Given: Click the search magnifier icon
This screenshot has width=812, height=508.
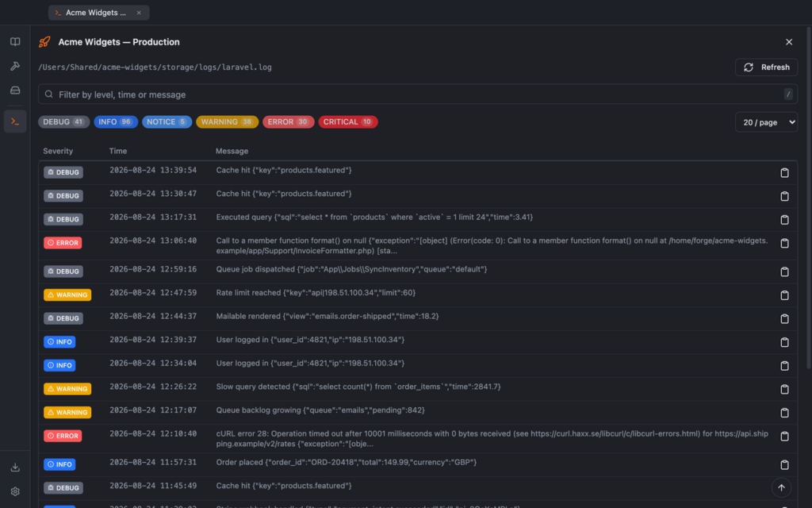Looking at the screenshot, I should pyautogui.click(x=48, y=94).
